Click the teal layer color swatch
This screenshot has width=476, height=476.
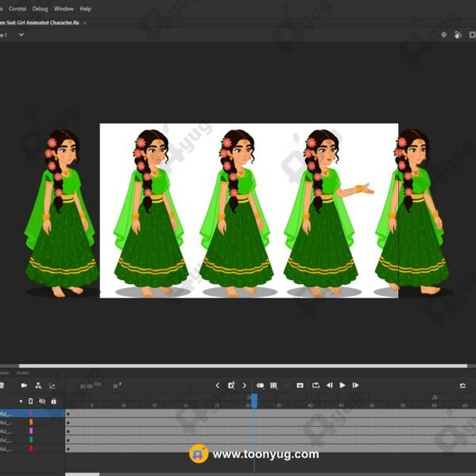coord(31,440)
